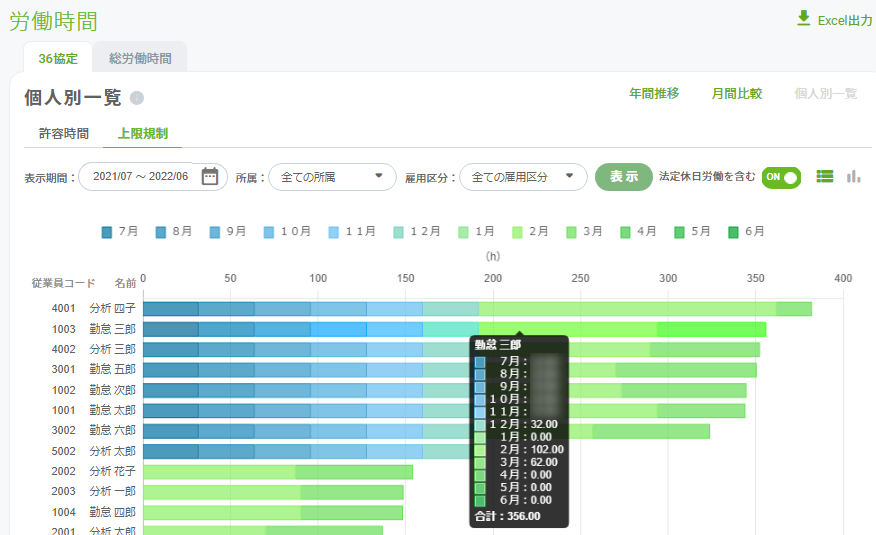This screenshot has width=876, height=535.
Task: Toggle 1月 legend series
Action: (476, 231)
